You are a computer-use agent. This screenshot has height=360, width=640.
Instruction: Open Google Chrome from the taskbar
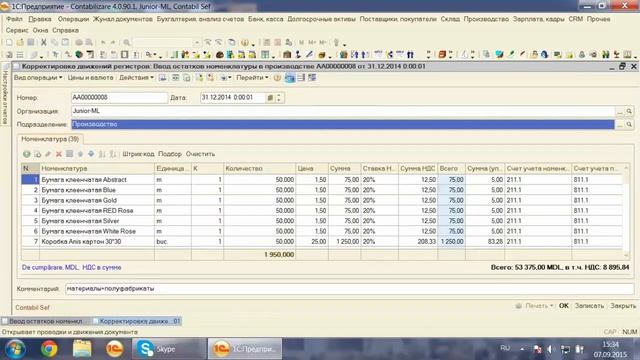(x=49, y=349)
